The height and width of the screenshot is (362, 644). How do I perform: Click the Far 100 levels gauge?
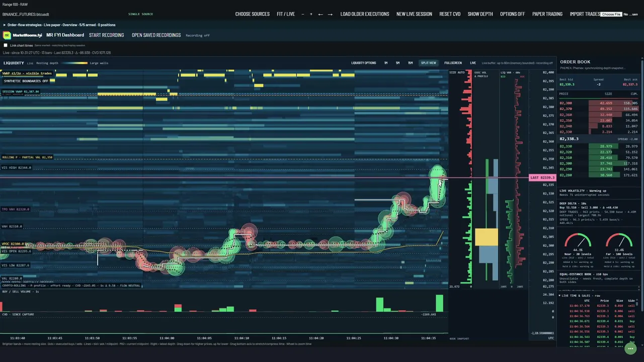click(619, 241)
